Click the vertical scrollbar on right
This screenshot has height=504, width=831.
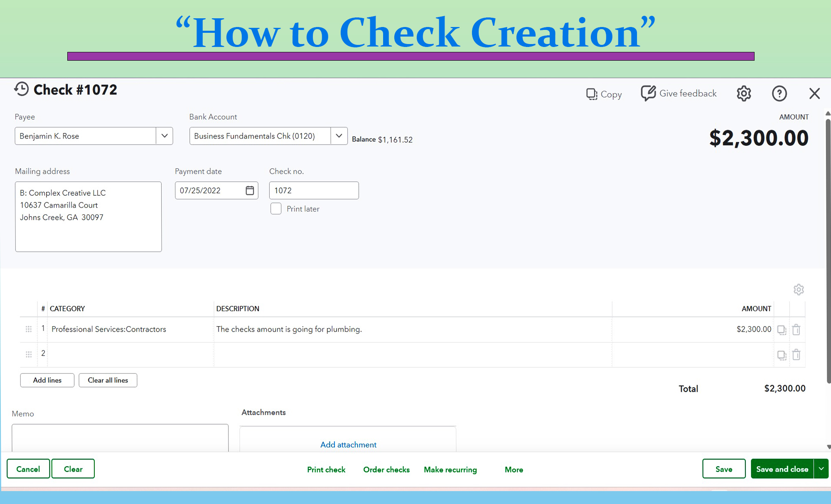pyautogui.click(x=828, y=249)
